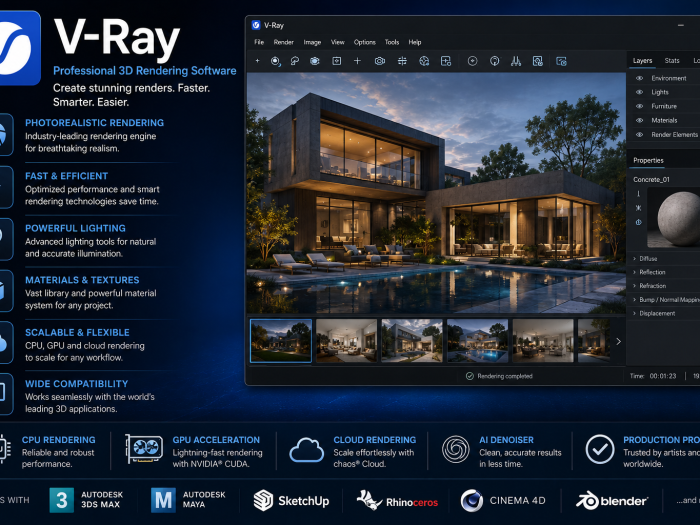Click the check icon beside Rendering completed
The image size is (700, 525).
(470, 376)
